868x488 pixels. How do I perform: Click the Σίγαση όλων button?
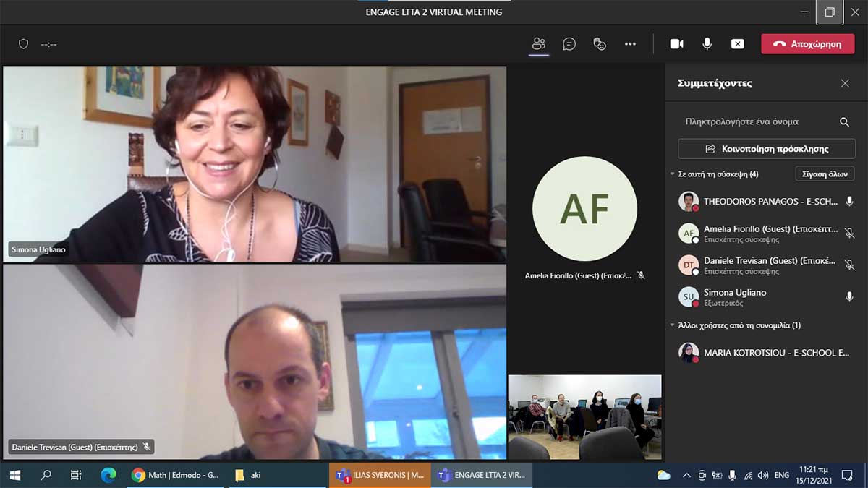pos(825,174)
